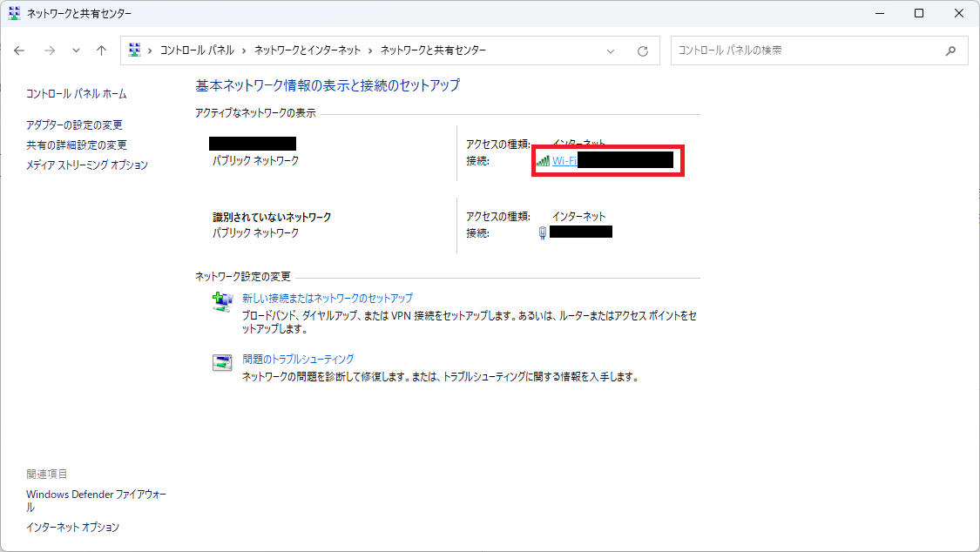The width and height of the screenshot is (980, 552).
Task: Click the new connection setup icon
Action: click(222, 301)
